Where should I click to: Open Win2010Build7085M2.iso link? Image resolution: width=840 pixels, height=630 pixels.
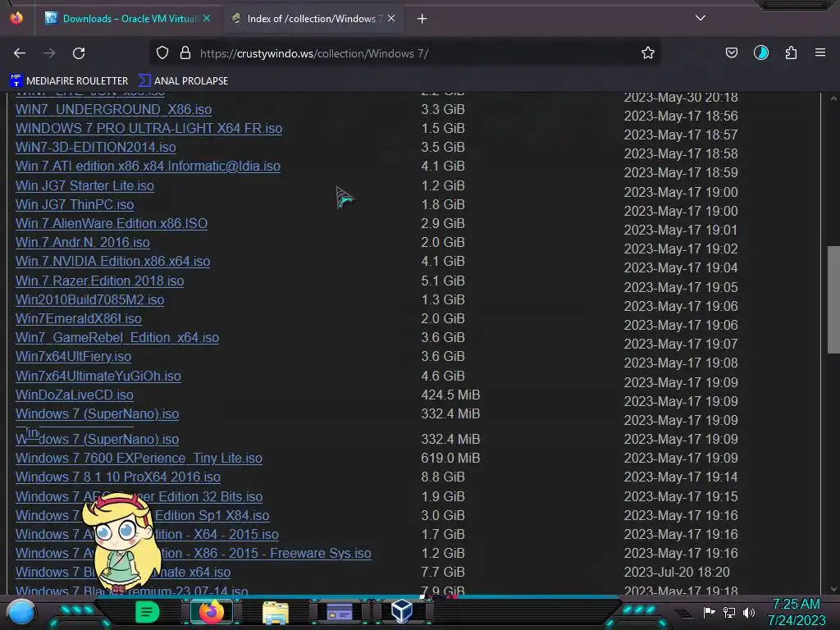(90, 300)
